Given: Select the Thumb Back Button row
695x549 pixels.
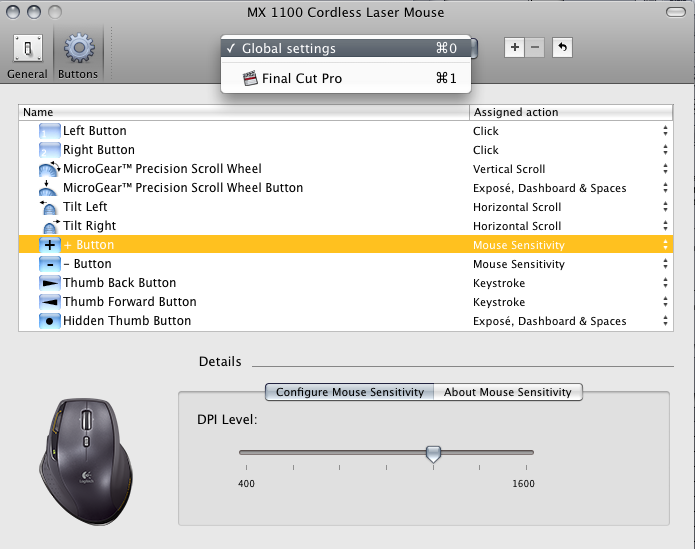Looking at the screenshot, I should tap(346, 283).
